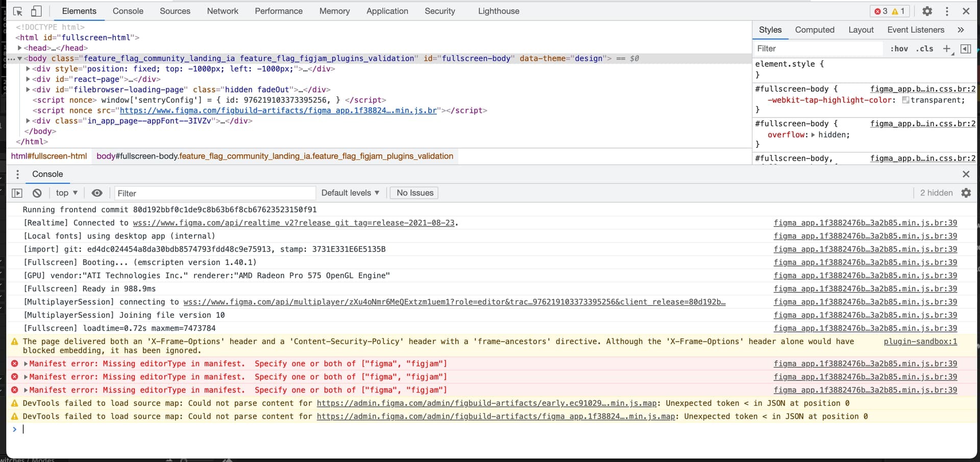Switch to the Console tab in top bar
Screen dimensions: 980x462
click(x=128, y=11)
